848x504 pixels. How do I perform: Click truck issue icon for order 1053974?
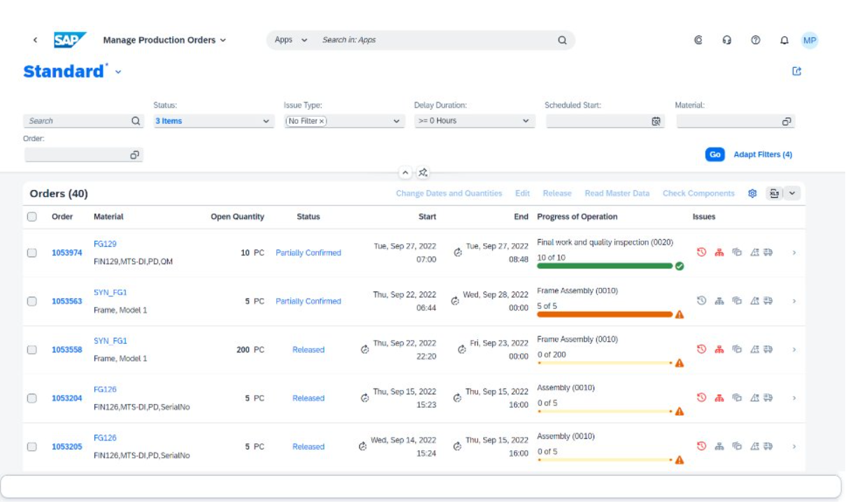(x=768, y=252)
